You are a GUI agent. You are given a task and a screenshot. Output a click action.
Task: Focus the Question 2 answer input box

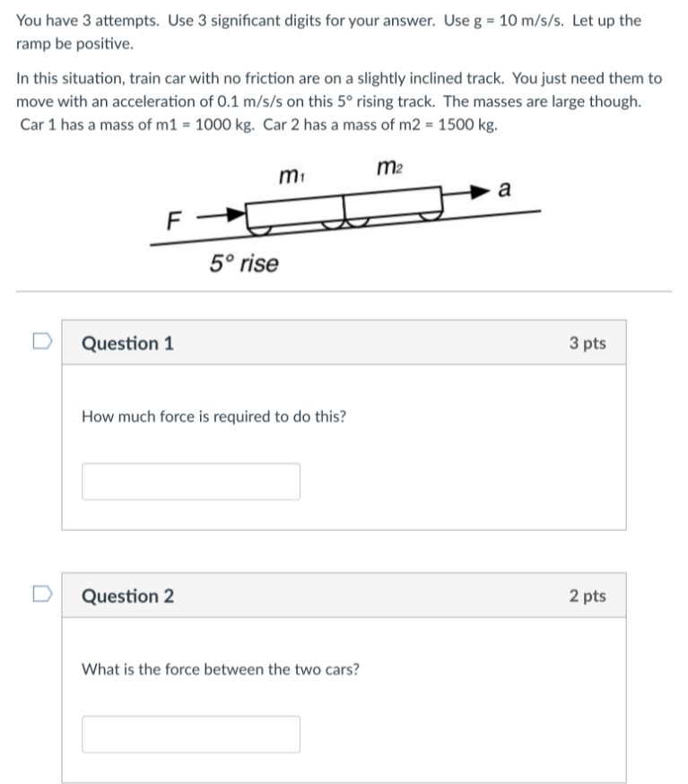point(191,734)
